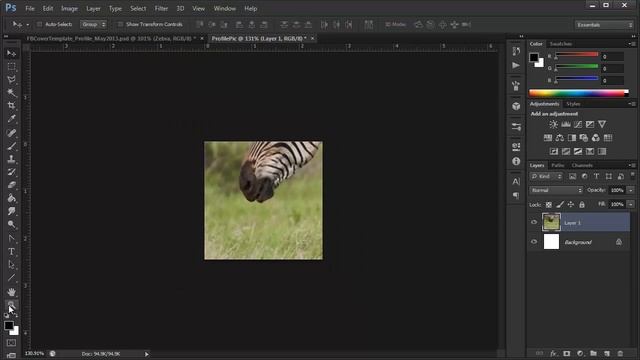Toggle lock image pixels
This screenshot has height=360, width=640.
560,204
